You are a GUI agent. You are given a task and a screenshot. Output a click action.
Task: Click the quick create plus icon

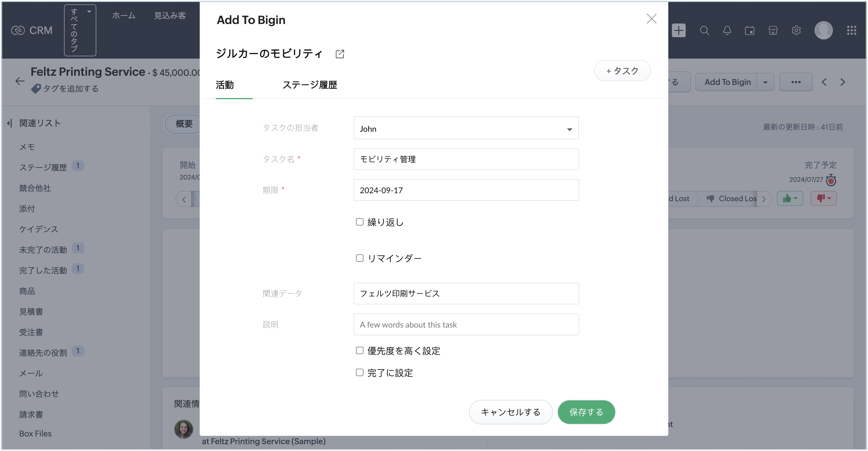coord(679,30)
